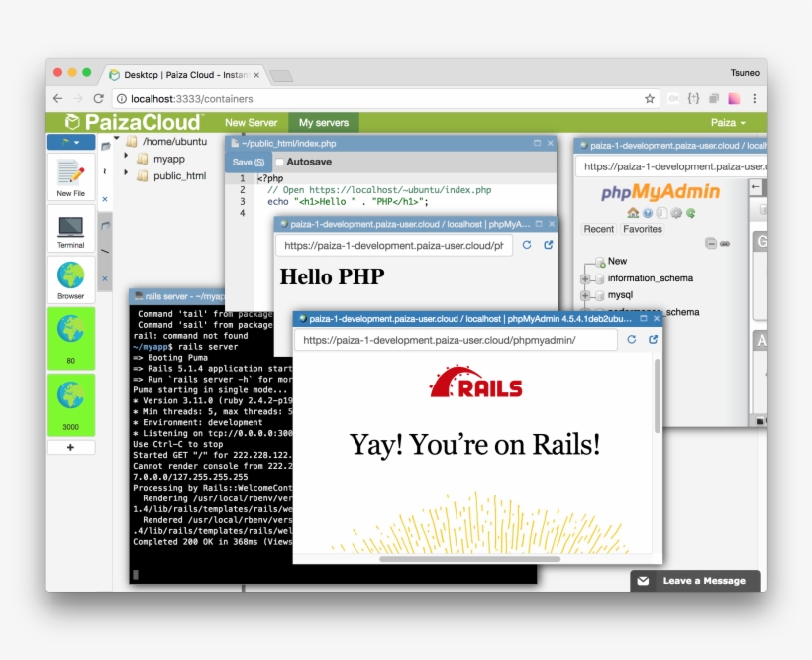The width and height of the screenshot is (812, 660).
Task: Select mysql database name
Action: [x=620, y=294]
